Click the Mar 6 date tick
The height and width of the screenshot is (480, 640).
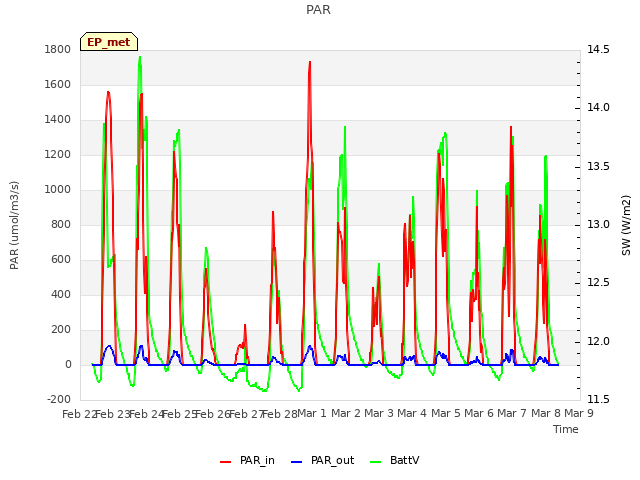479,413
